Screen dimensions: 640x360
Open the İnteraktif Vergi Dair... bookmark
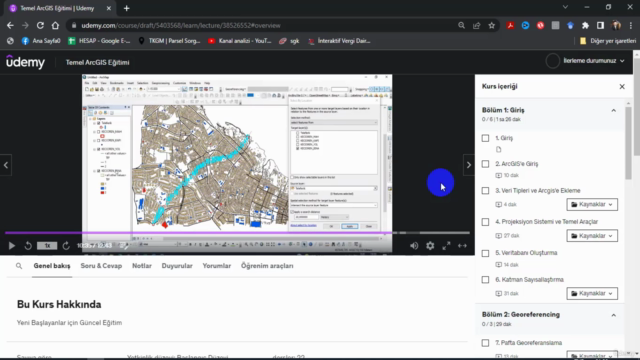point(339,41)
